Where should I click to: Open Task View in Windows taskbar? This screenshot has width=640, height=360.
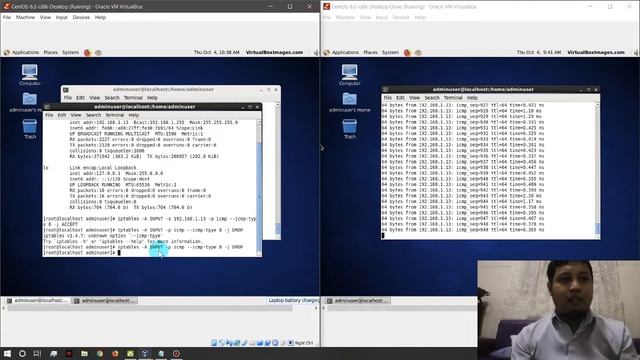(x=37, y=353)
